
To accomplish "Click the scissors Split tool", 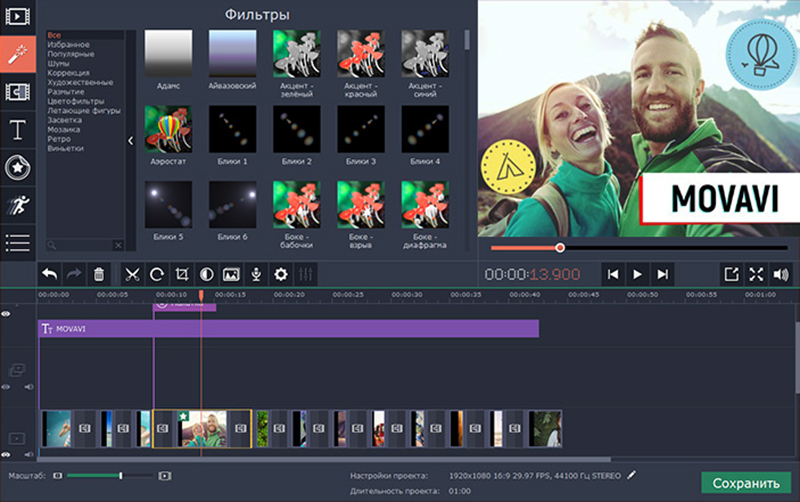I will pos(131,273).
